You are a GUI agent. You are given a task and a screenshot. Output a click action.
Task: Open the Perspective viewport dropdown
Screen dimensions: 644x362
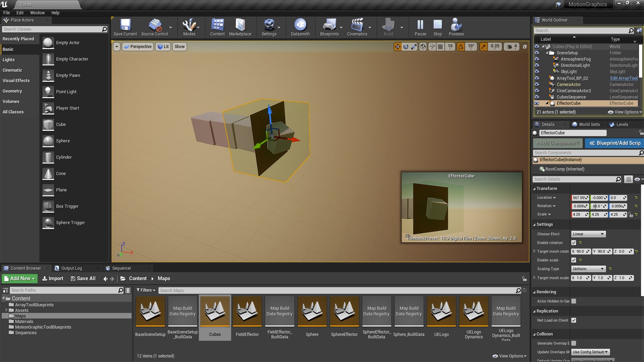point(138,47)
